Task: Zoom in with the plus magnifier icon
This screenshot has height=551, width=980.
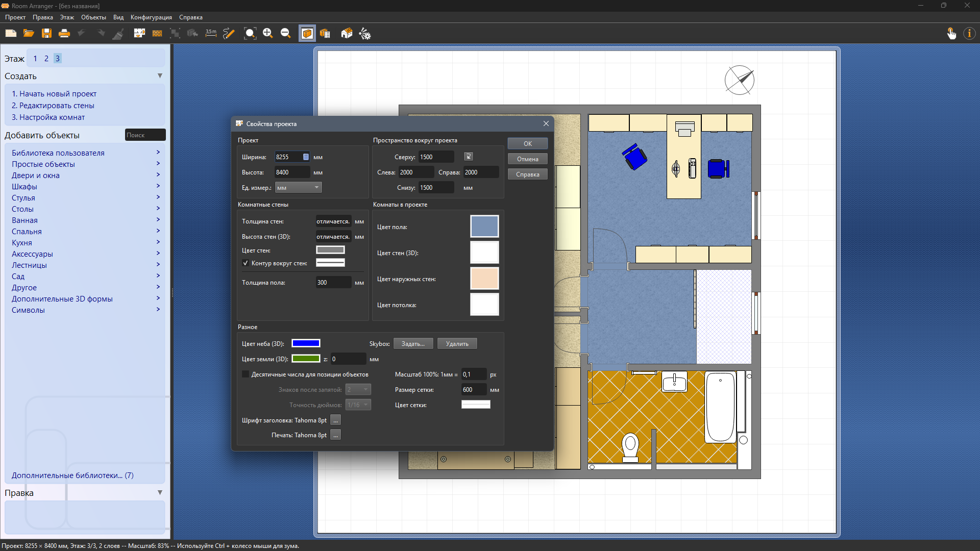Action: [268, 34]
